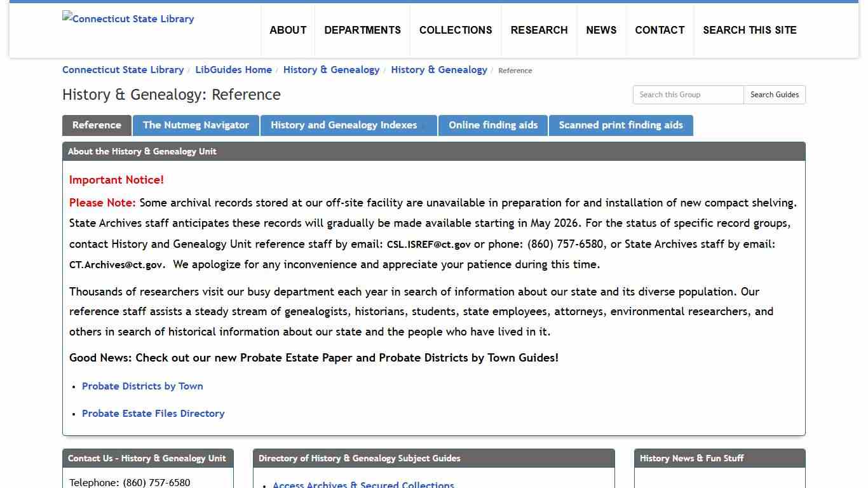Click the Search Guides button
Viewport: 868px width, 488px height.
click(x=774, y=94)
